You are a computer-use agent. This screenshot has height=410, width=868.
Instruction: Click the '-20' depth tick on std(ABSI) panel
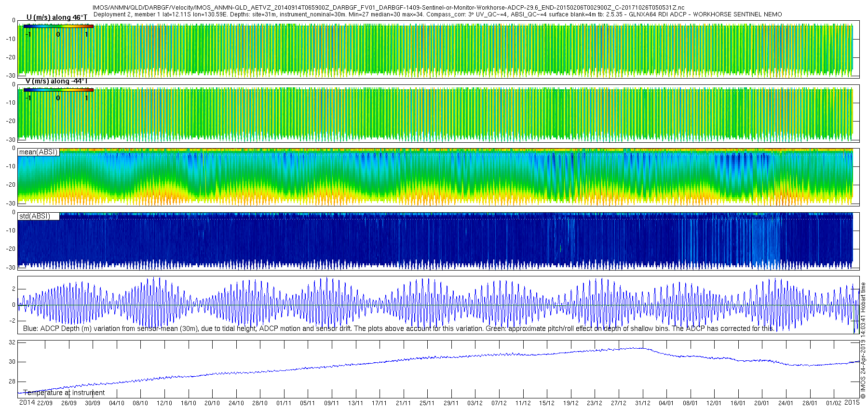[x=11, y=248]
